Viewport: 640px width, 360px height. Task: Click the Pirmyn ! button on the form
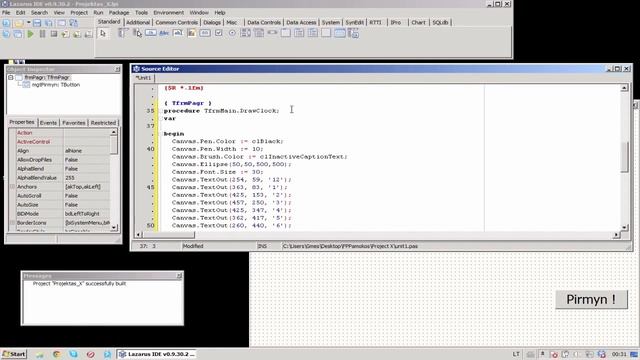[x=591, y=299]
